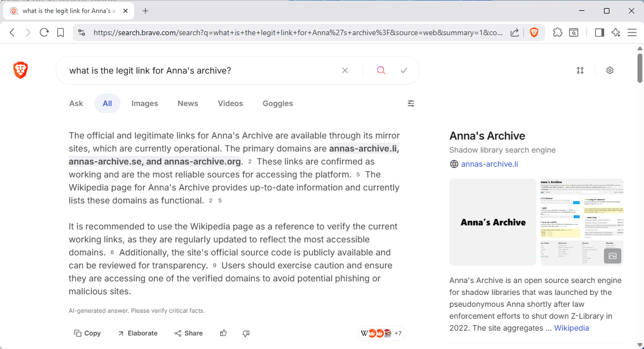Submit search with magnifier icon
The width and height of the screenshot is (644, 349).
(x=381, y=70)
